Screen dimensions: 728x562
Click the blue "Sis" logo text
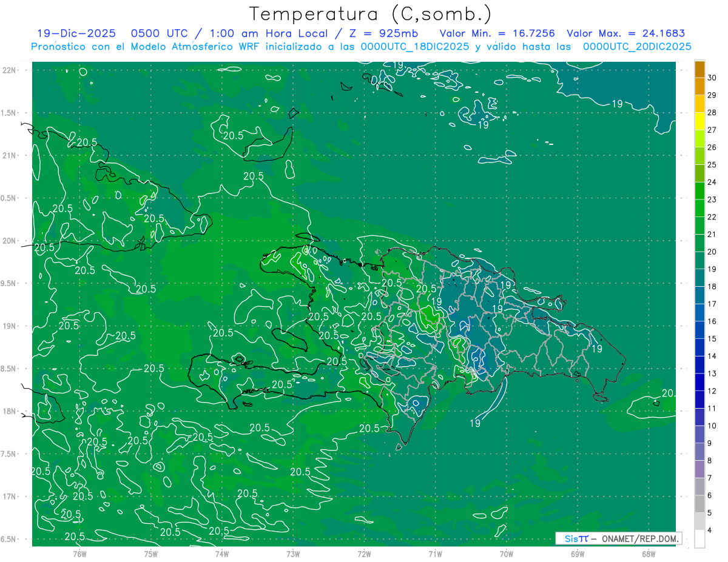(x=570, y=538)
